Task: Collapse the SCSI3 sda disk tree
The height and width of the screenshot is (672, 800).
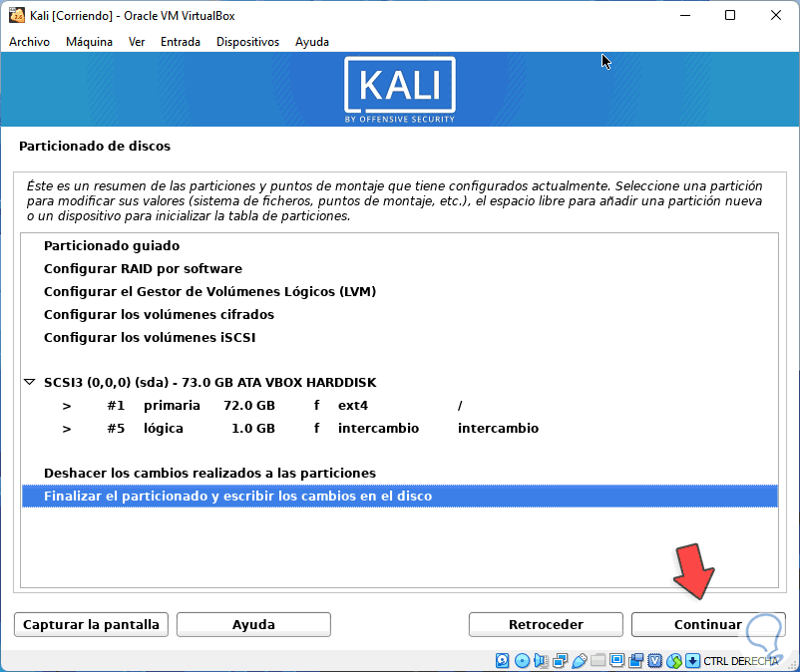Action: click(30, 382)
